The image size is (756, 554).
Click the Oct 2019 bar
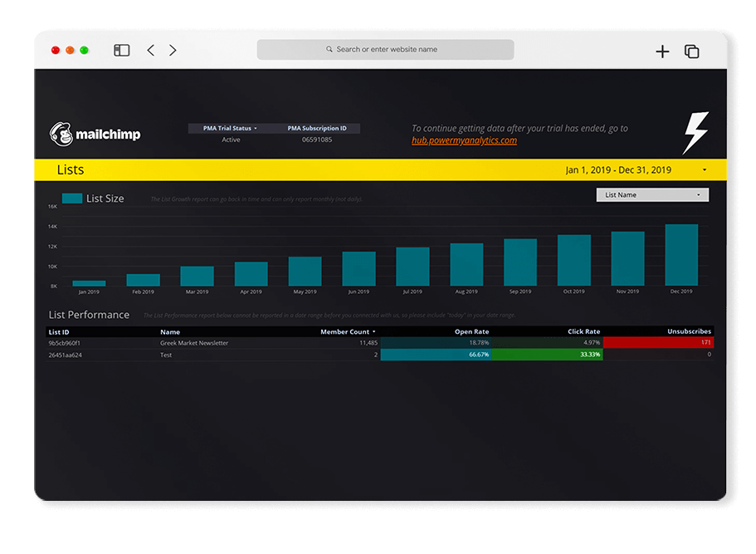pyautogui.click(x=573, y=260)
